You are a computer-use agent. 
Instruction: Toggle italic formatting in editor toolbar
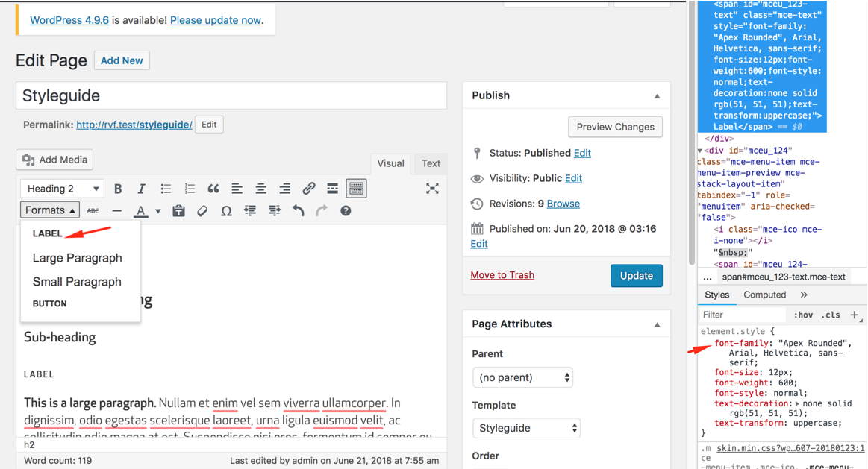(x=142, y=189)
